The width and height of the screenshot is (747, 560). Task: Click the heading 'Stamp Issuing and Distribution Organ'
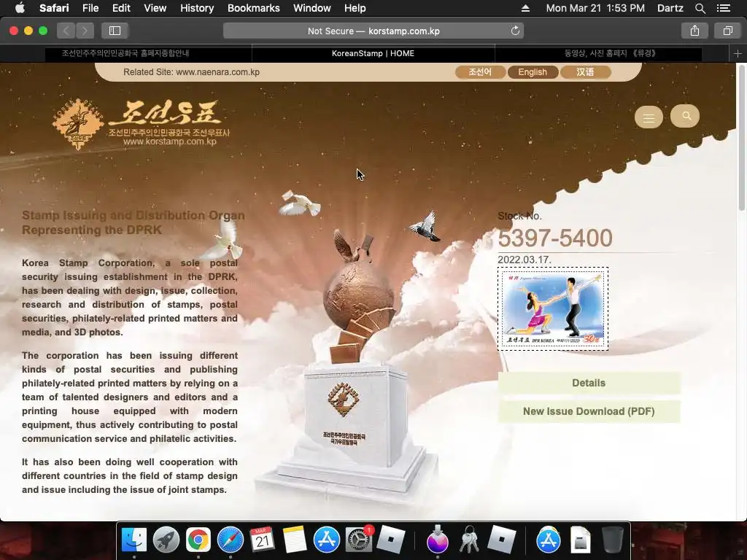[x=133, y=215]
